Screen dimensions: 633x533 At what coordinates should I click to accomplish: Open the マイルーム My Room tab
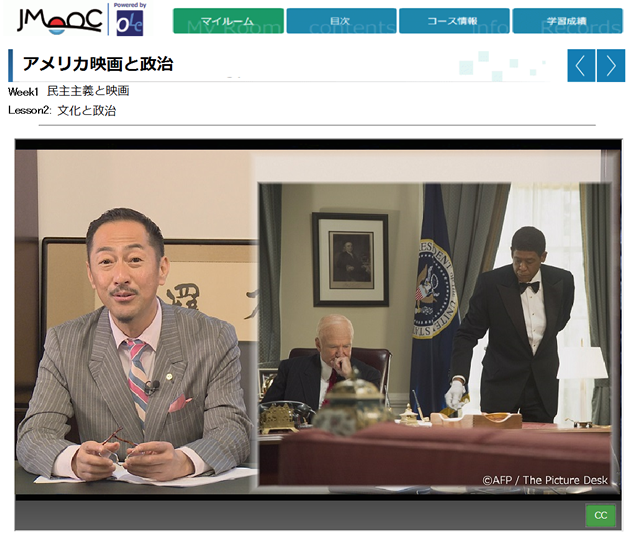[228, 21]
